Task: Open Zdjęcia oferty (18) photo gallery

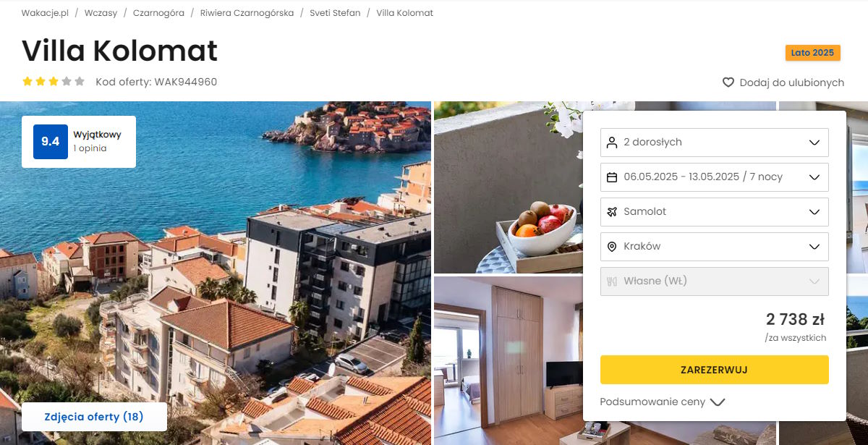Action: point(94,417)
